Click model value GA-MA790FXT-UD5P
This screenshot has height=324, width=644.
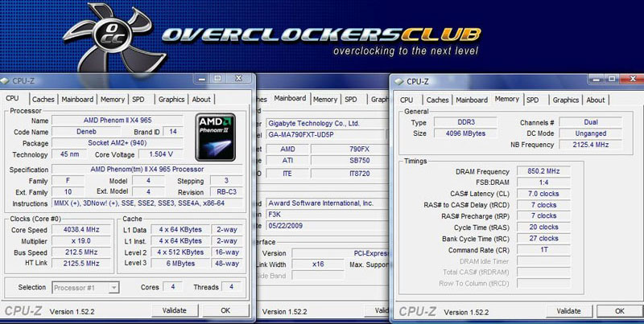325,134
